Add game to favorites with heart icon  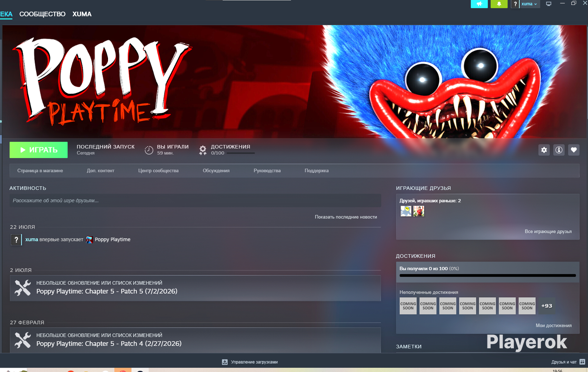574,150
